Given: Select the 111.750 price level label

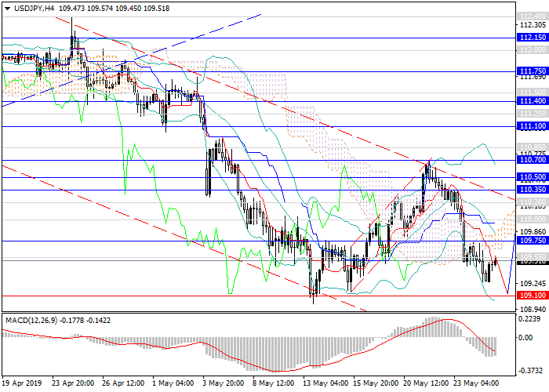Looking at the screenshot, I should [532, 71].
